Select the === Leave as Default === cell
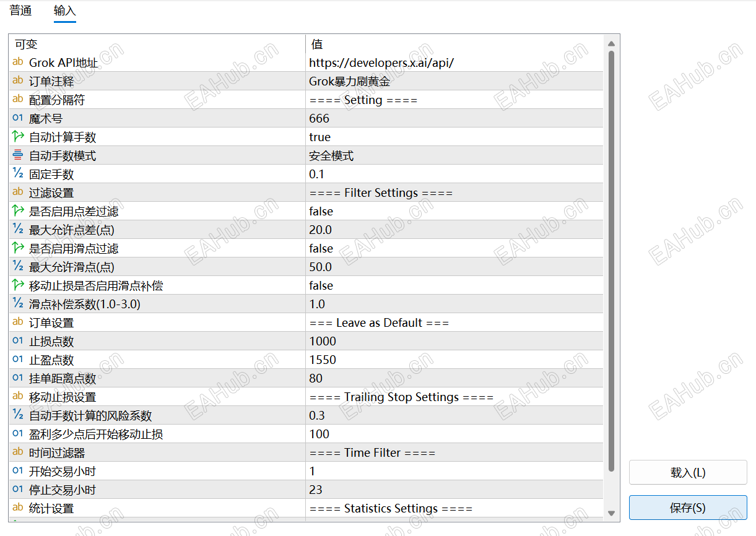The width and height of the screenshot is (756, 536). pyautogui.click(x=454, y=322)
